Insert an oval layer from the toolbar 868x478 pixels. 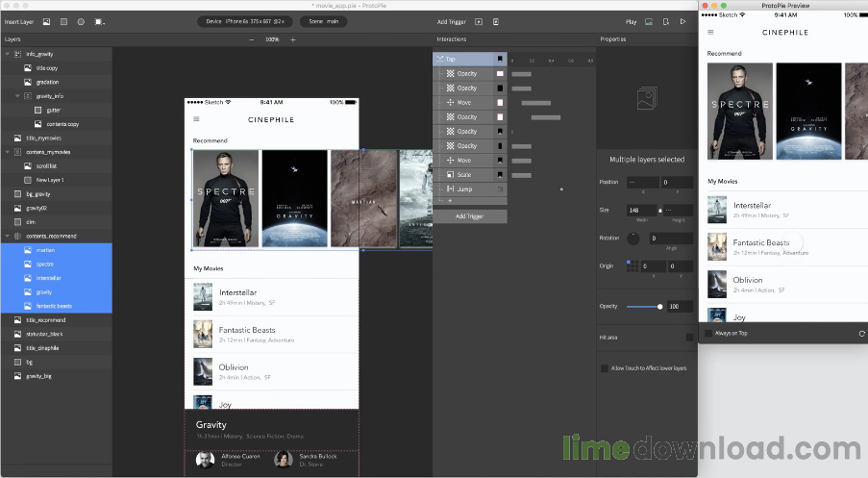(81, 21)
